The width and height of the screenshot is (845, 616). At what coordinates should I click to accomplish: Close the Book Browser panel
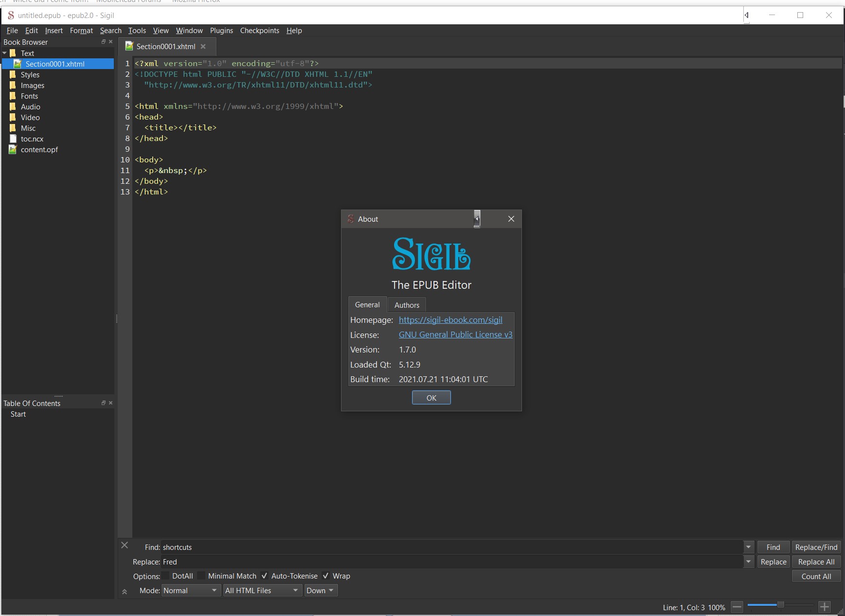click(111, 42)
